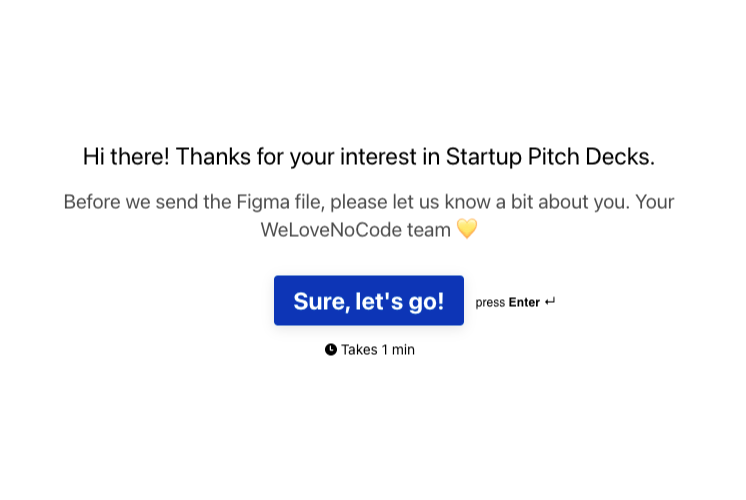
Task: Click the "Hi there!" greeting in the heading
Action: point(126,157)
